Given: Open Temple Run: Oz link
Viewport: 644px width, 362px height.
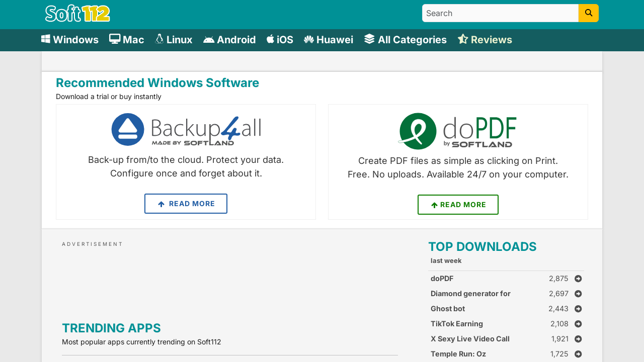Looking at the screenshot, I should (458, 354).
